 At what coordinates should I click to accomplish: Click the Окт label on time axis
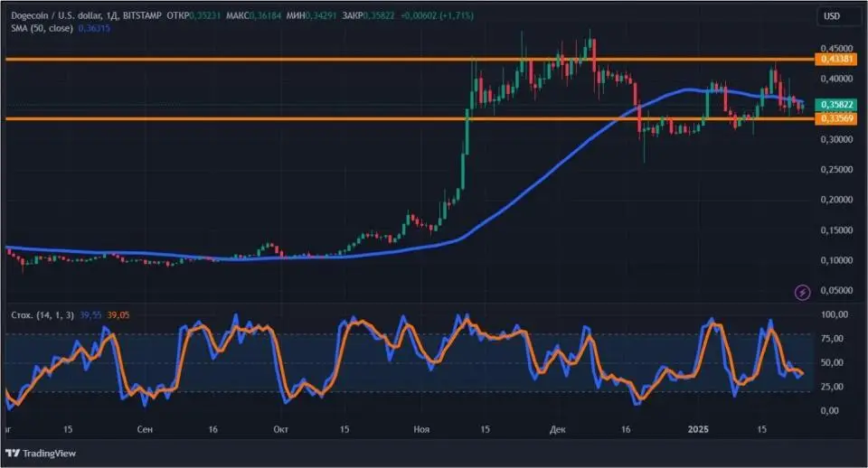click(280, 430)
